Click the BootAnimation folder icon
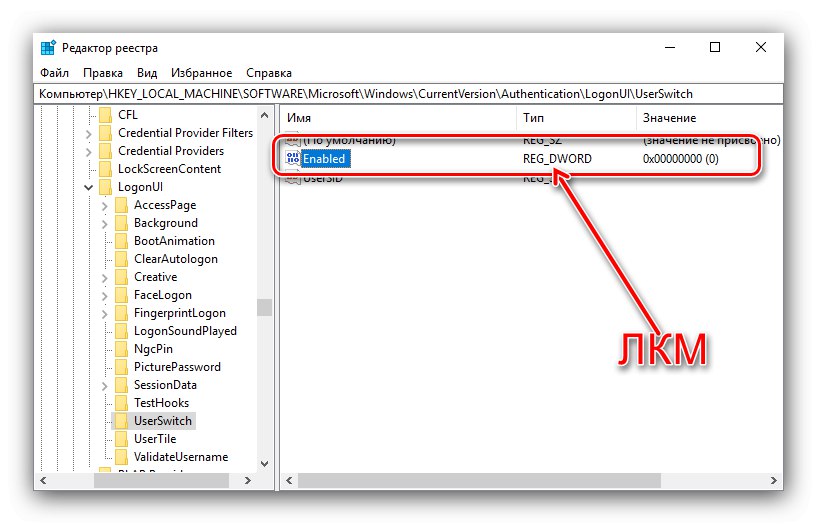 pyautogui.click(x=121, y=241)
